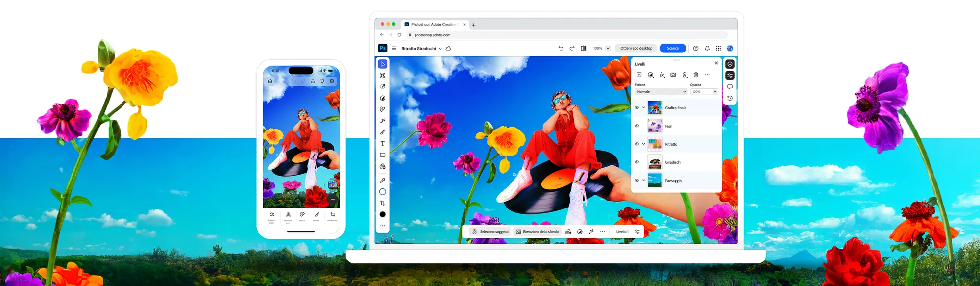Toggle visibility of Giradischi layer

pyautogui.click(x=637, y=162)
